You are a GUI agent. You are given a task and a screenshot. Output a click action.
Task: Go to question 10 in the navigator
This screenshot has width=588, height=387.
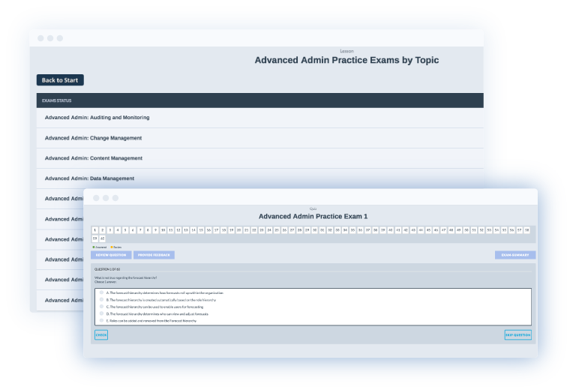[163, 229]
